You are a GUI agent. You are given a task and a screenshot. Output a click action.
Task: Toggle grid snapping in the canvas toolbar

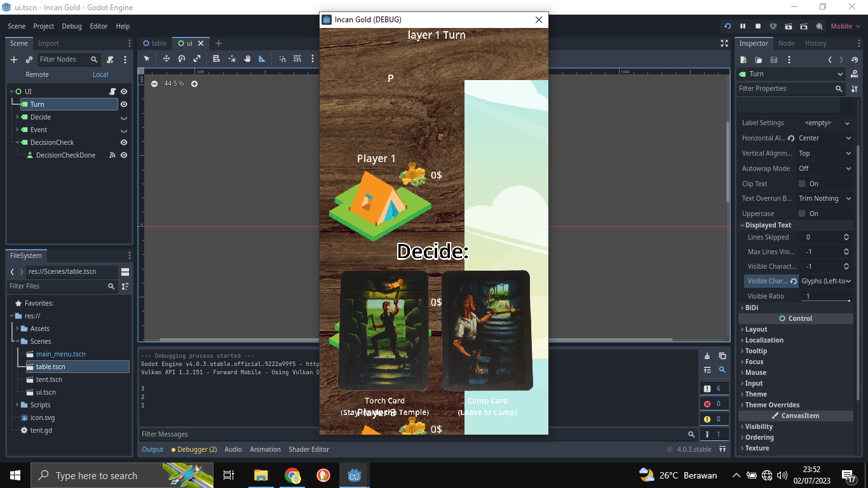click(x=297, y=58)
